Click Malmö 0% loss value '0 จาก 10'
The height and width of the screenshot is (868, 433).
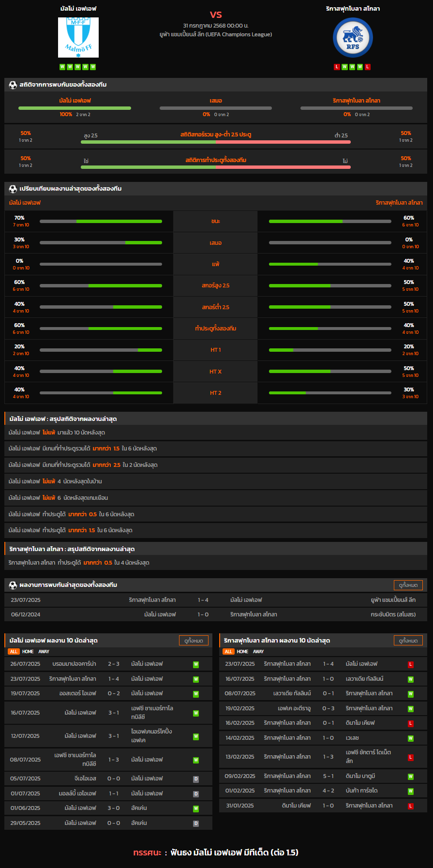21,268
